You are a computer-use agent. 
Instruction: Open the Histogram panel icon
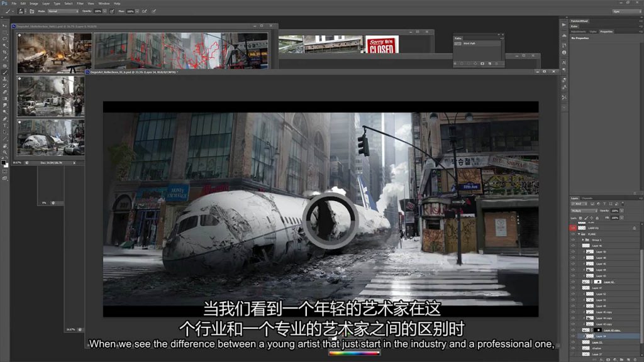tap(564, 36)
